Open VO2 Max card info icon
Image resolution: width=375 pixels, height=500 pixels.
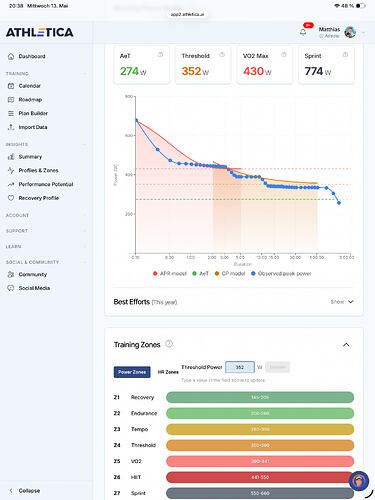pos(284,55)
